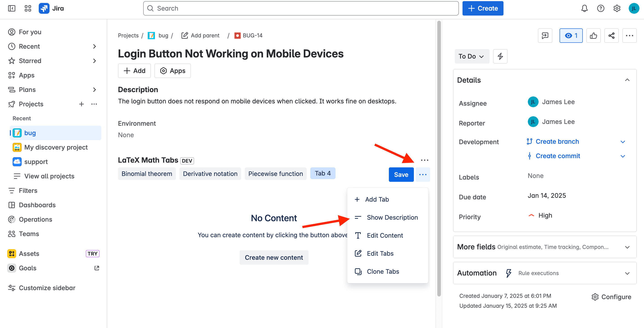Screen dimensions: 644x328
Task: Click the blue Create button
Action: point(483,8)
